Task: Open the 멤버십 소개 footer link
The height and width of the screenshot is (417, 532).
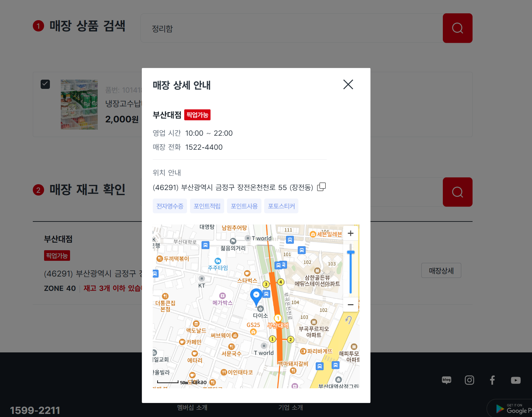Action: click(192, 407)
